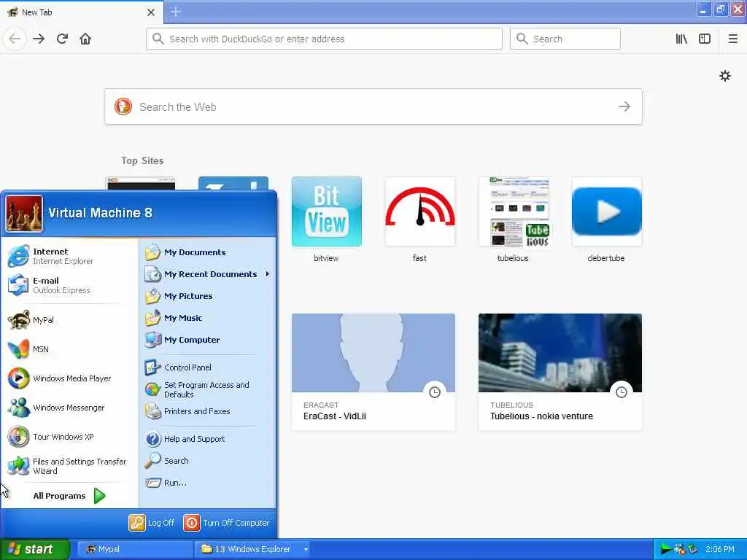Screen dimensions: 747x560
Task: Open the Tubelious - nokia venture highlight card
Action: point(560,372)
